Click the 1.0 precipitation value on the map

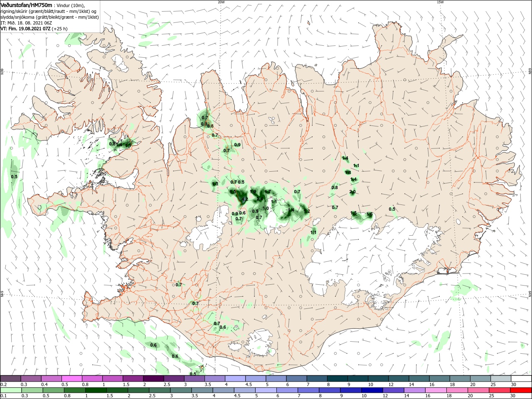point(266,209)
